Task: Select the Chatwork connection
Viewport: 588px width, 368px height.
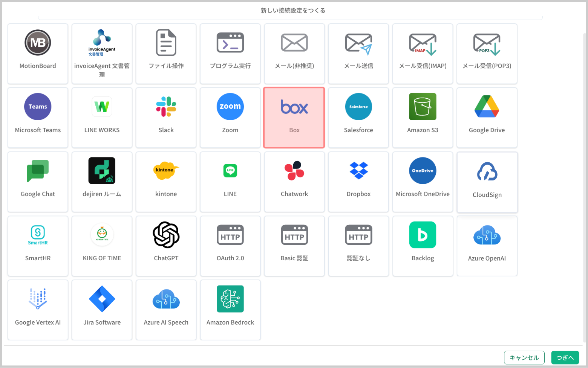Action: (x=294, y=182)
